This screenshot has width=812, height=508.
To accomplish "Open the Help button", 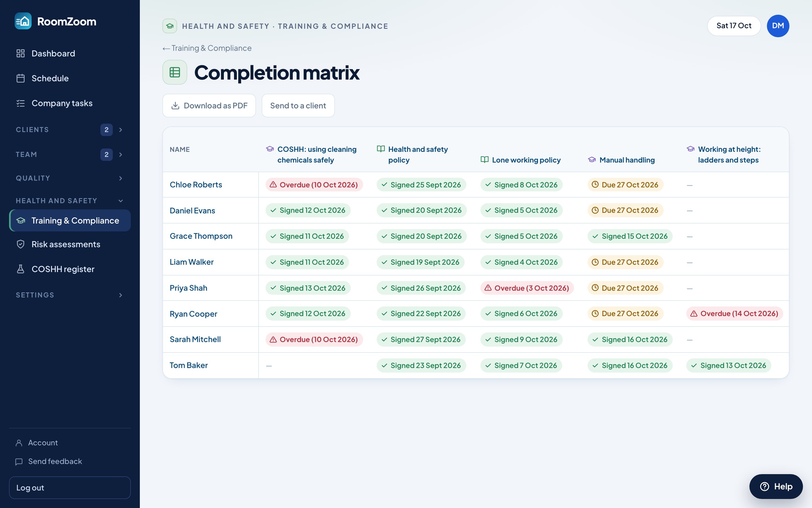I will [x=776, y=487].
